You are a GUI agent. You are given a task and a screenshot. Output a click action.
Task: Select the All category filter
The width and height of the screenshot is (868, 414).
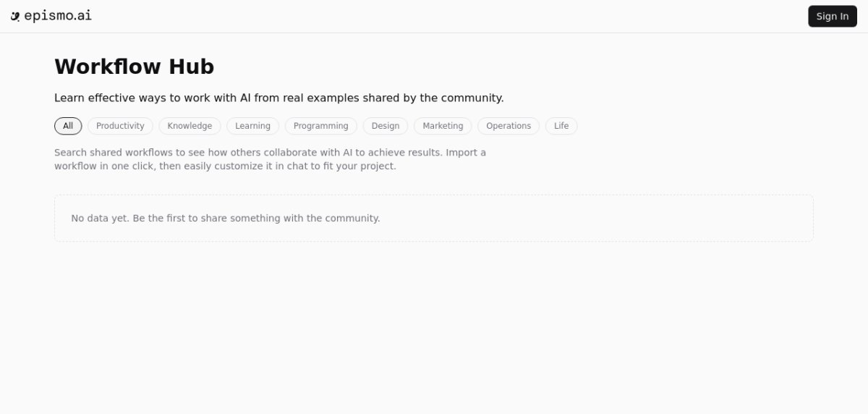[68, 126]
